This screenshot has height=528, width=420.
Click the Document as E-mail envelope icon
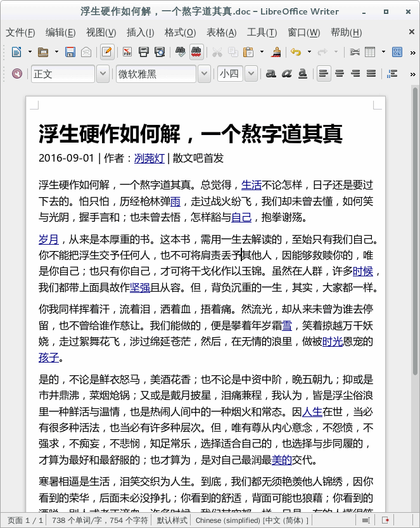86,52
